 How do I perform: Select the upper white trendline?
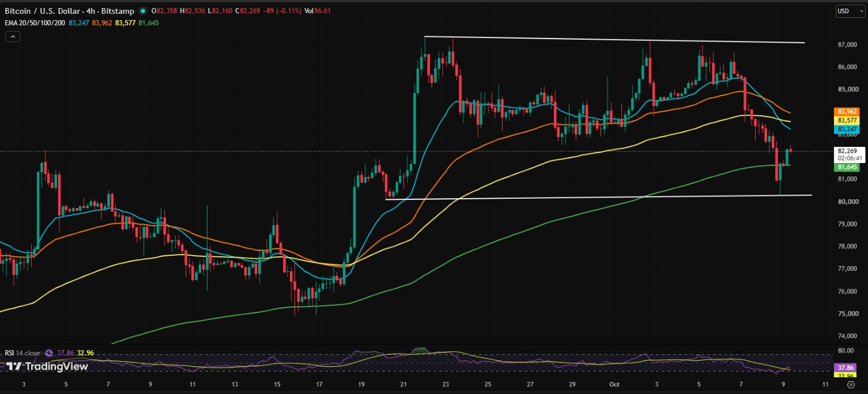[x=614, y=40]
